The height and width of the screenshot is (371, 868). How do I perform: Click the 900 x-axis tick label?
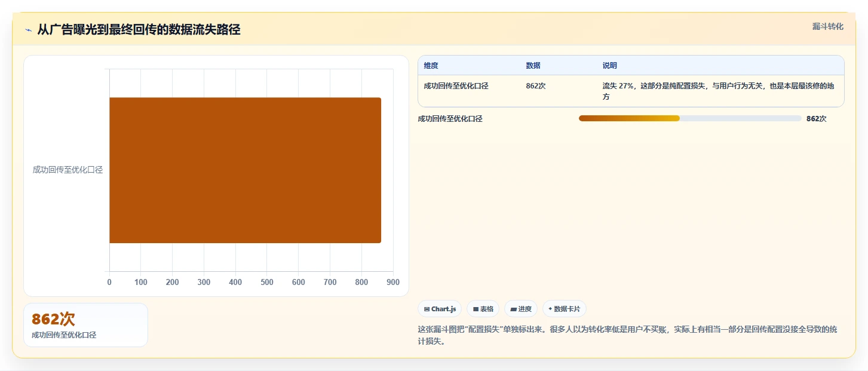[392, 282]
